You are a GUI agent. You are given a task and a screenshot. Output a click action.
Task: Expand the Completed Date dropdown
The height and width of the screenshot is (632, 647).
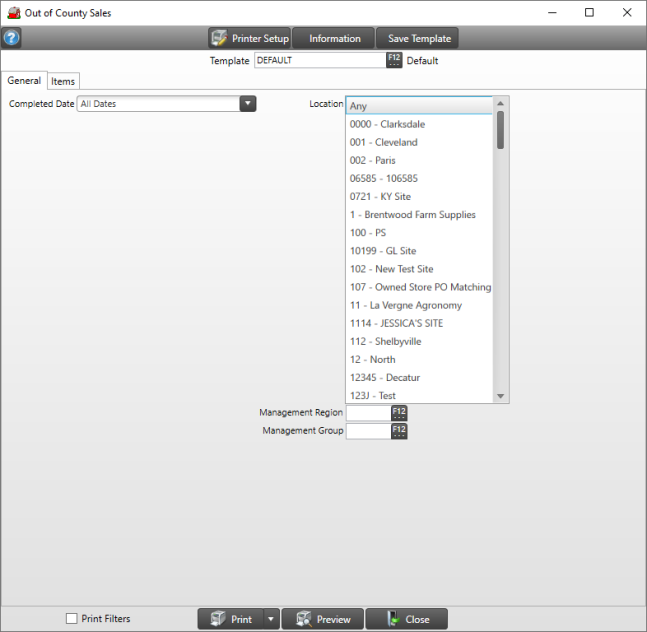click(248, 104)
